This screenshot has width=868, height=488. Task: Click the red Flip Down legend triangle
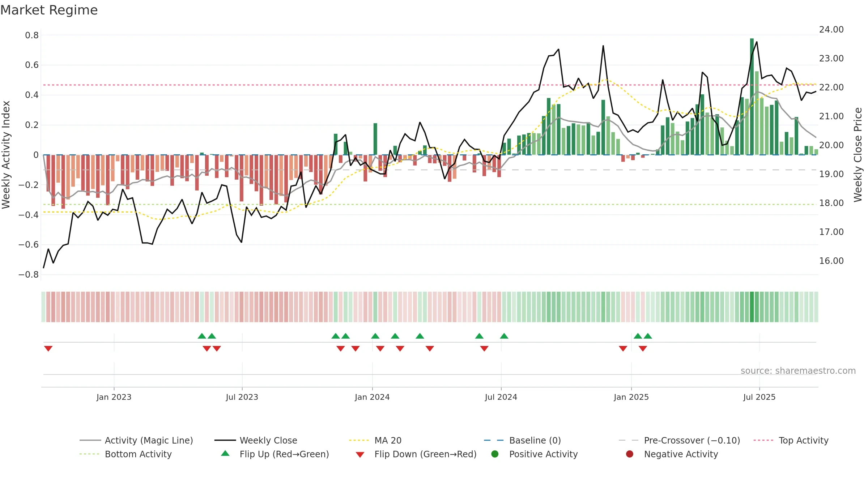tap(360, 455)
